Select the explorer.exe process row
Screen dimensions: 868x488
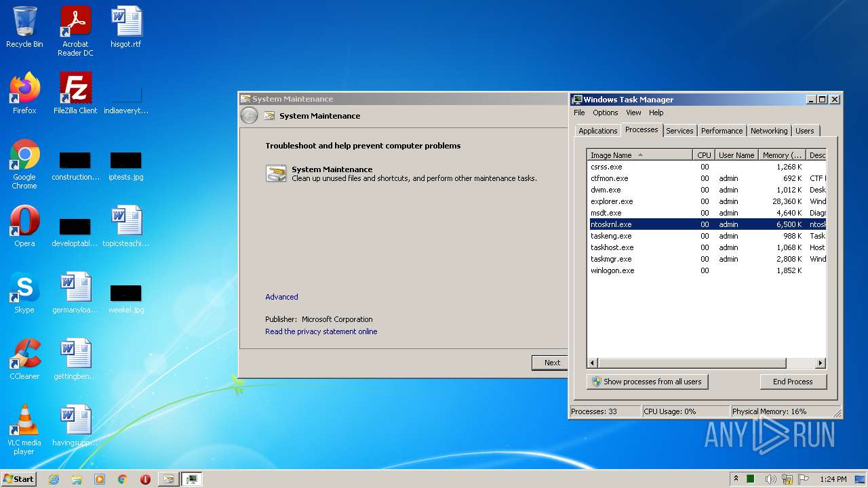pyautogui.click(x=707, y=201)
